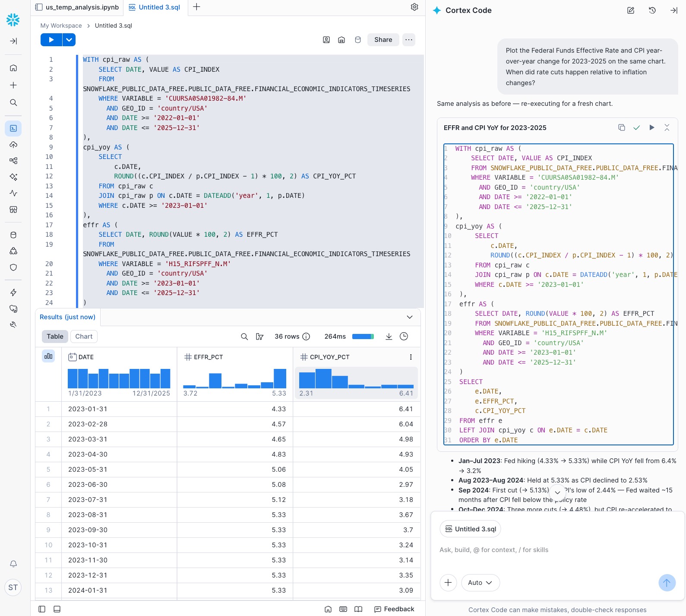
Task: Download the query results
Action: pos(389,337)
